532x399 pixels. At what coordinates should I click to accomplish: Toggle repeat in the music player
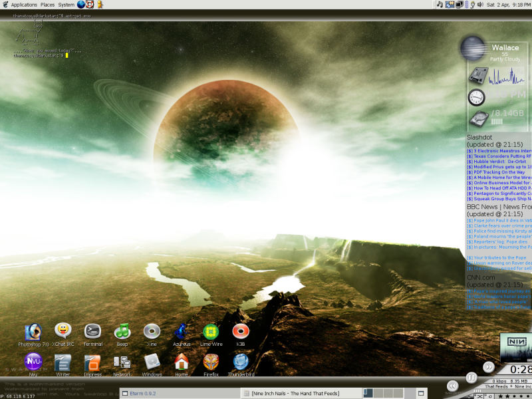(489, 396)
